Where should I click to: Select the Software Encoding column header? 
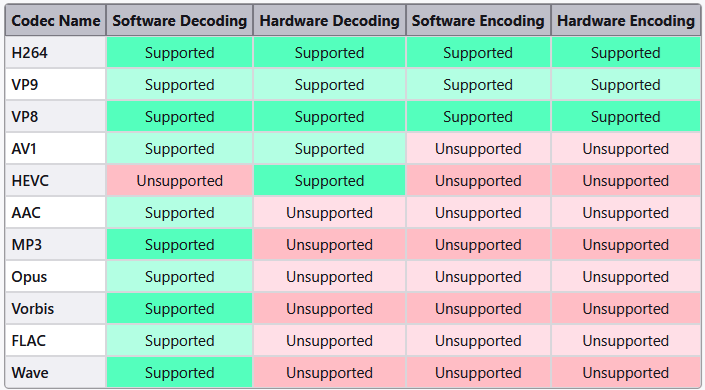click(x=478, y=21)
